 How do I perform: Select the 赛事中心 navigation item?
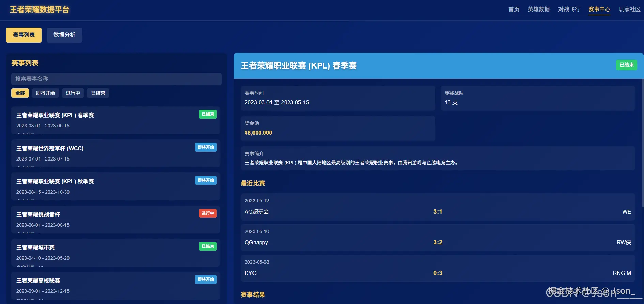coord(599,9)
